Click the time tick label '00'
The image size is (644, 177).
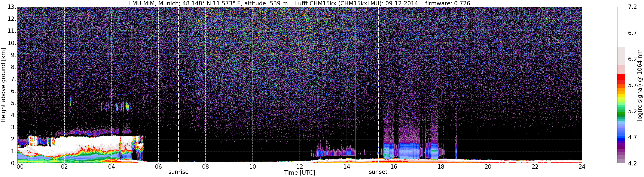(x=20, y=167)
